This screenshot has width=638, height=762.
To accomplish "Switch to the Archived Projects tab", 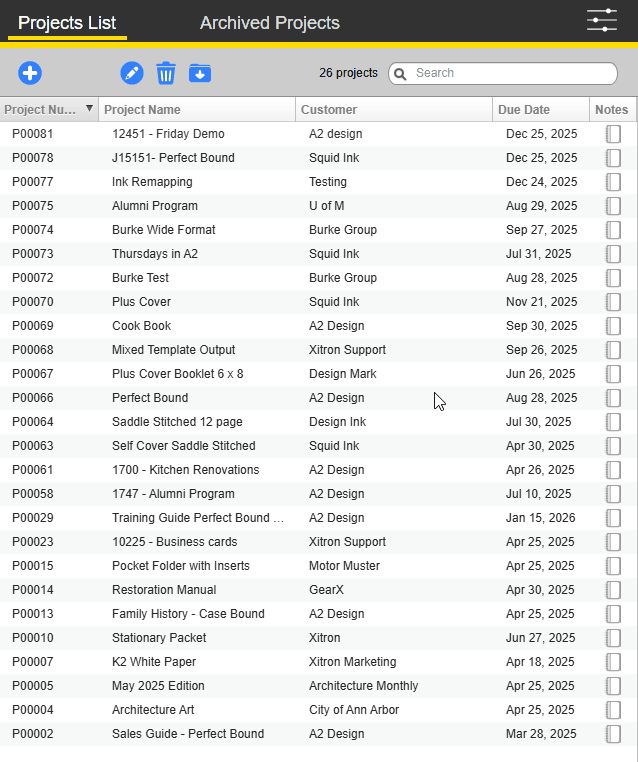I will tap(270, 23).
